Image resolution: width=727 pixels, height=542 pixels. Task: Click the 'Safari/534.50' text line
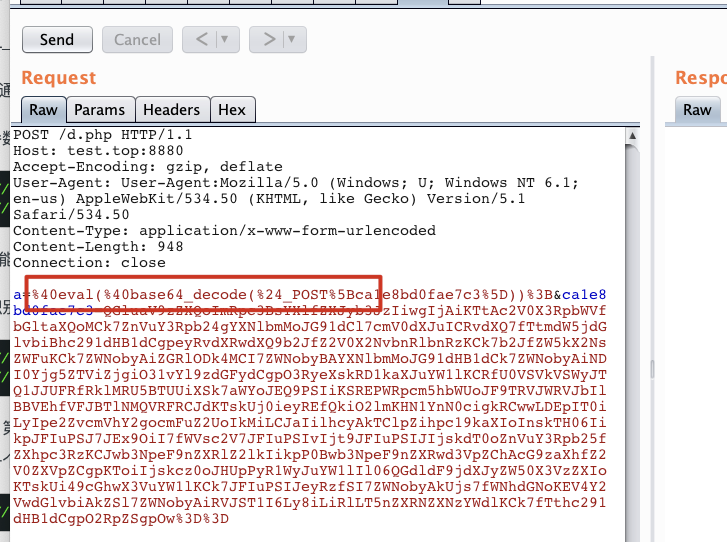click(x=71, y=215)
